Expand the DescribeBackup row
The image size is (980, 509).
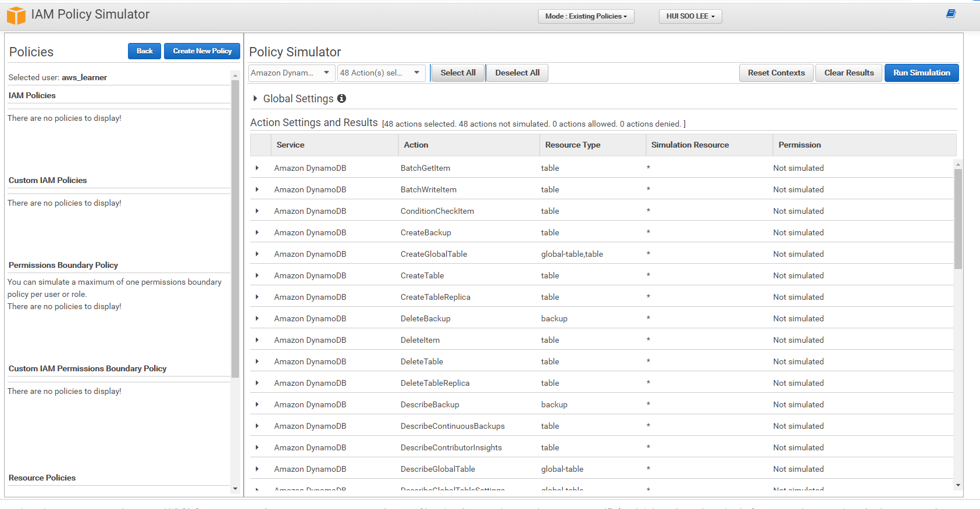pyautogui.click(x=257, y=404)
